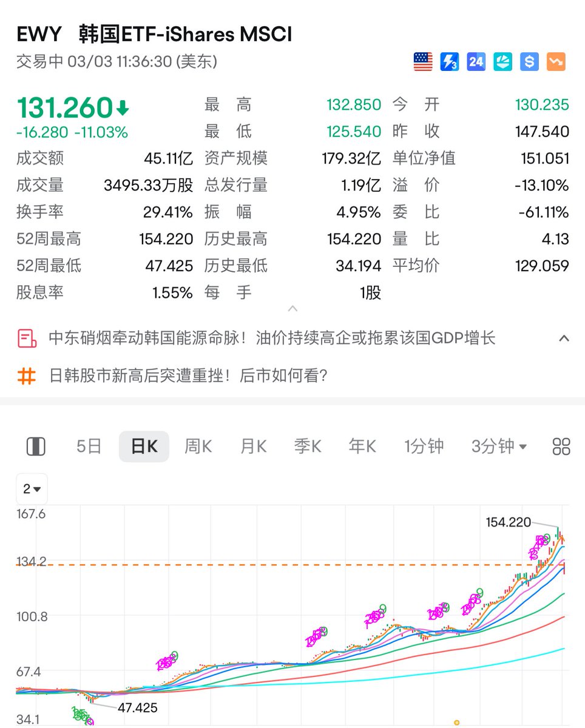Tap the 历史最低 value 34.194
This screenshot has width=585, height=728.
(359, 265)
